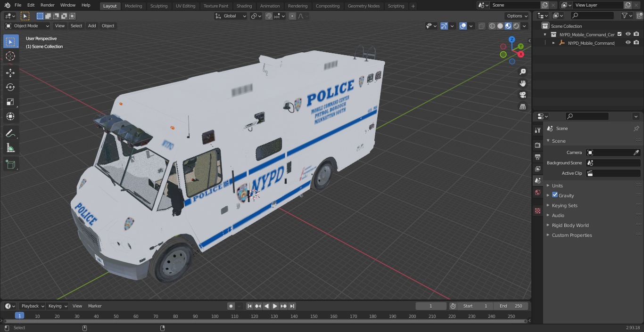Open outliner filter dropdown

(627, 16)
